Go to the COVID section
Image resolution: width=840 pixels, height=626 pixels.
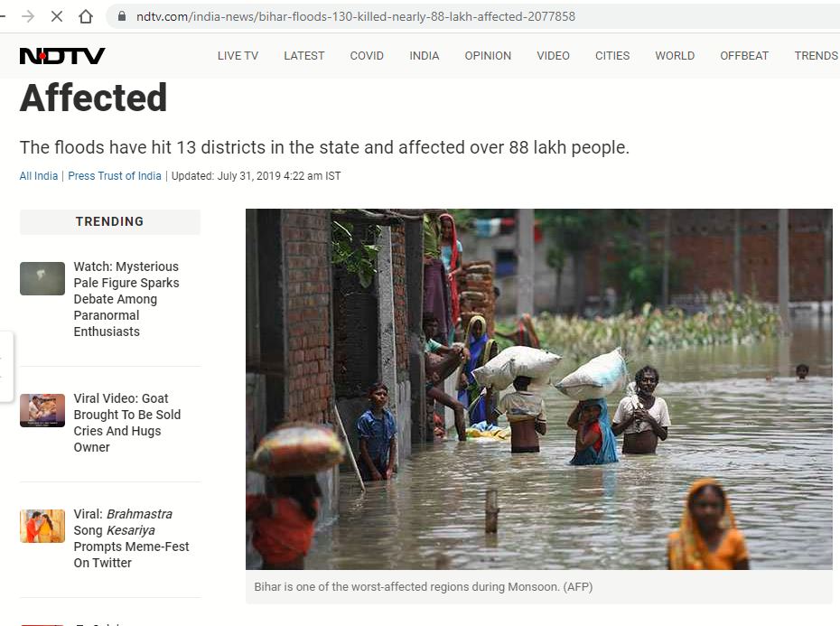point(367,56)
